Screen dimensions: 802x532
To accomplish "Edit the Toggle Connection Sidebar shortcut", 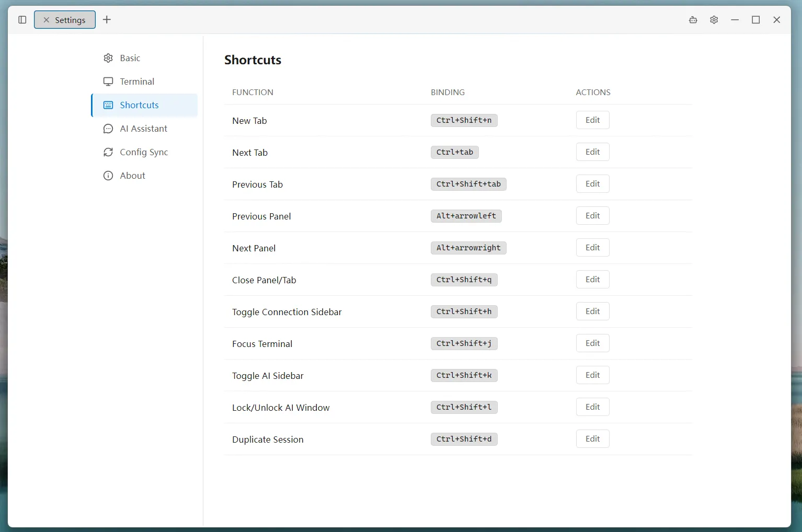I will click(593, 311).
